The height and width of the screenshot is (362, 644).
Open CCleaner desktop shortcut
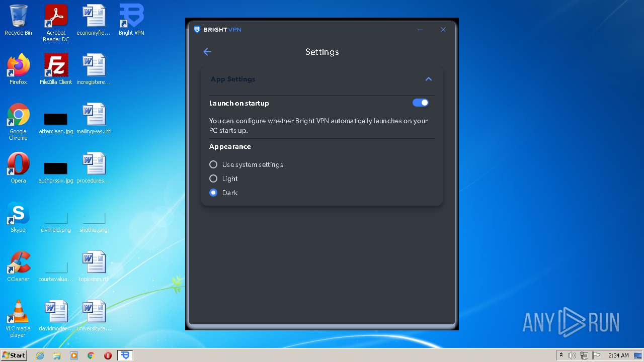(x=18, y=266)
